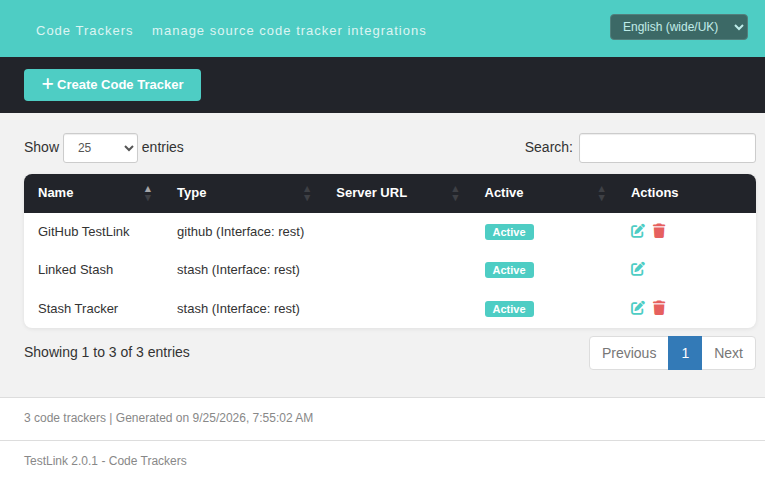
Task: Click the Code Trackers page title
Action: point(84,31)
